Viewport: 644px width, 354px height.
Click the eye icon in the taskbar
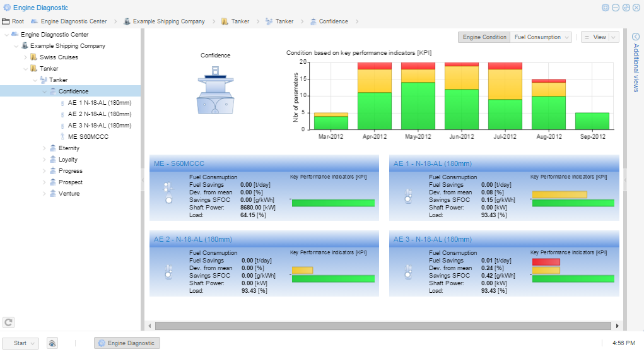tap(52, 343)
